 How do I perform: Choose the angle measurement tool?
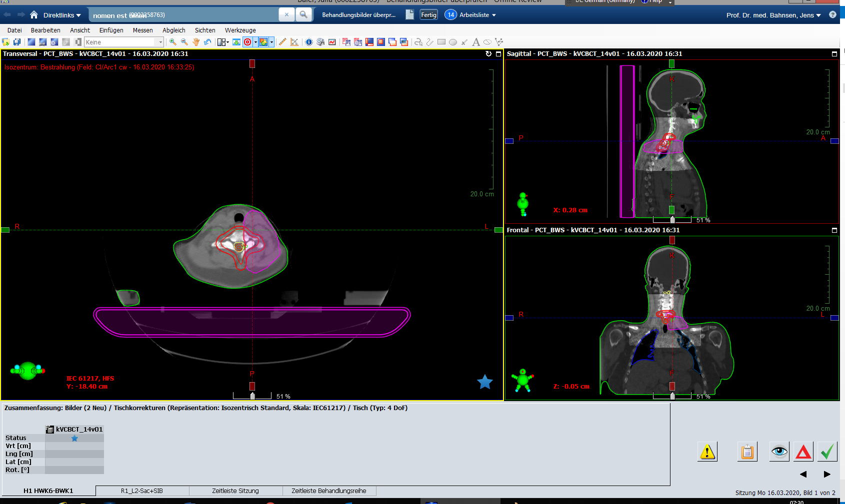tap(294, 42)
